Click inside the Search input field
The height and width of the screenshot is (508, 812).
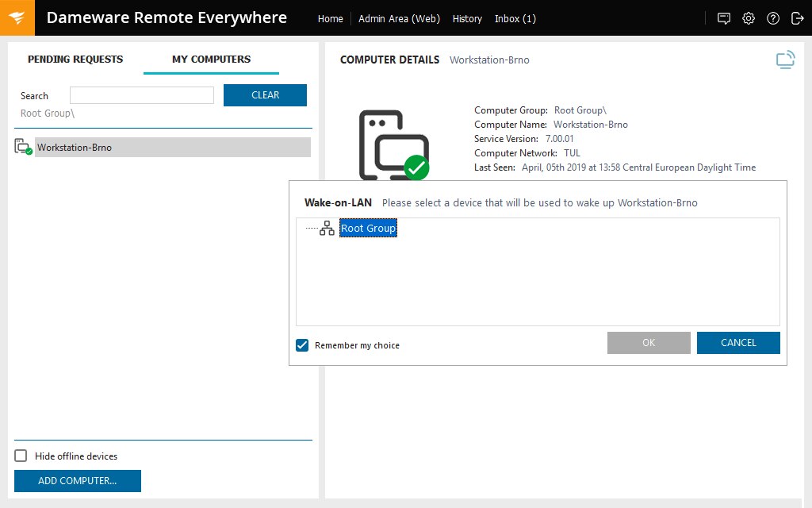click(x=141, y=94)
